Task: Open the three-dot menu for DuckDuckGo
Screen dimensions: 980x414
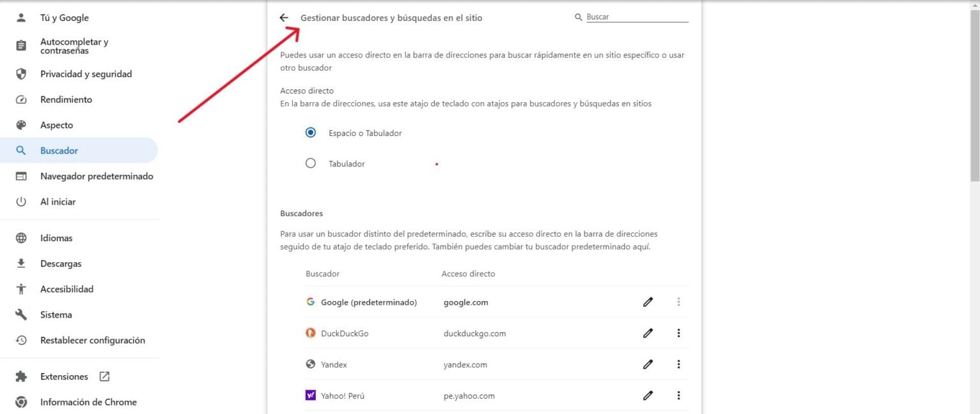Action: tap(679, 332)
